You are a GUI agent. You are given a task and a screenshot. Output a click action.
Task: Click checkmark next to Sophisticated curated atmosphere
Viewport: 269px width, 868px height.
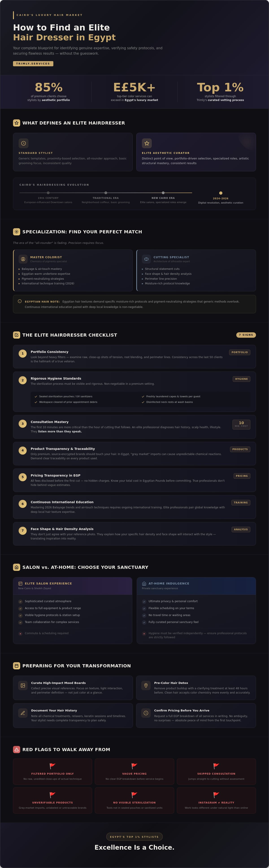(x=21, y=602)
